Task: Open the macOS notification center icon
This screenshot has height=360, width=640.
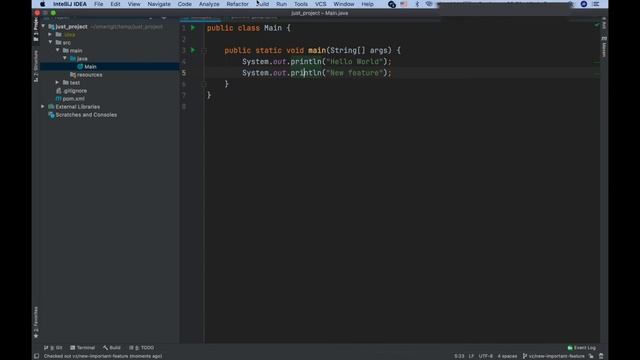Action: pyautogui.click(x=596, y=4)
